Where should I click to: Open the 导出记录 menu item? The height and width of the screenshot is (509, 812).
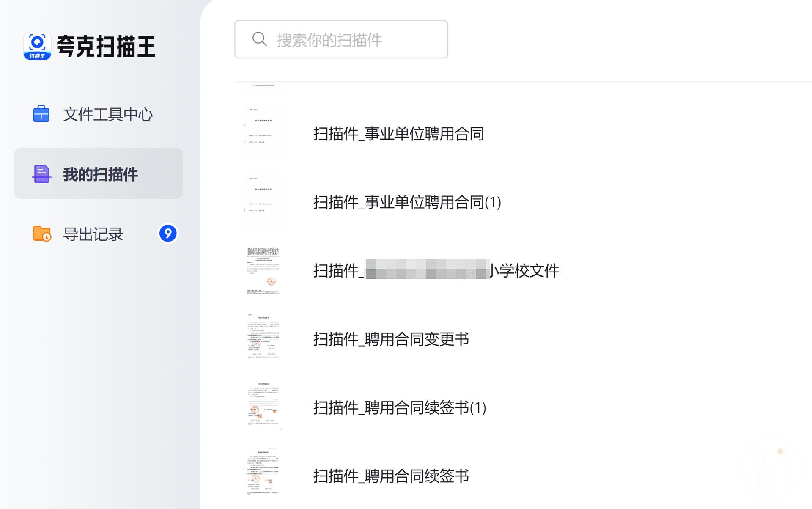[x=93, y=234]
